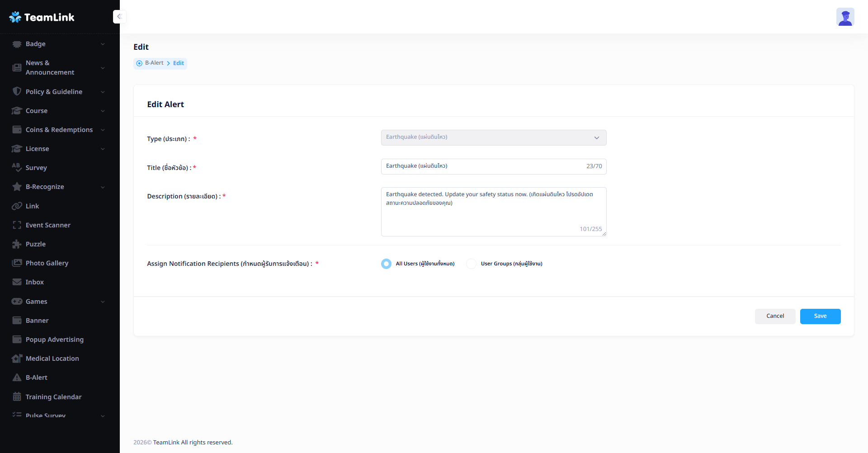Expand the Badge menu chevron
Screen dimensions: 868x453
tap(103, 44)
